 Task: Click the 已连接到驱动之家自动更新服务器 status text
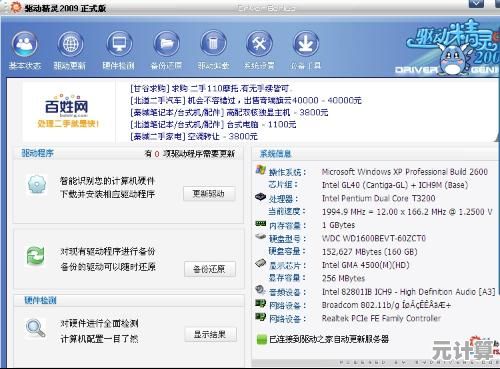pos(329,339)
